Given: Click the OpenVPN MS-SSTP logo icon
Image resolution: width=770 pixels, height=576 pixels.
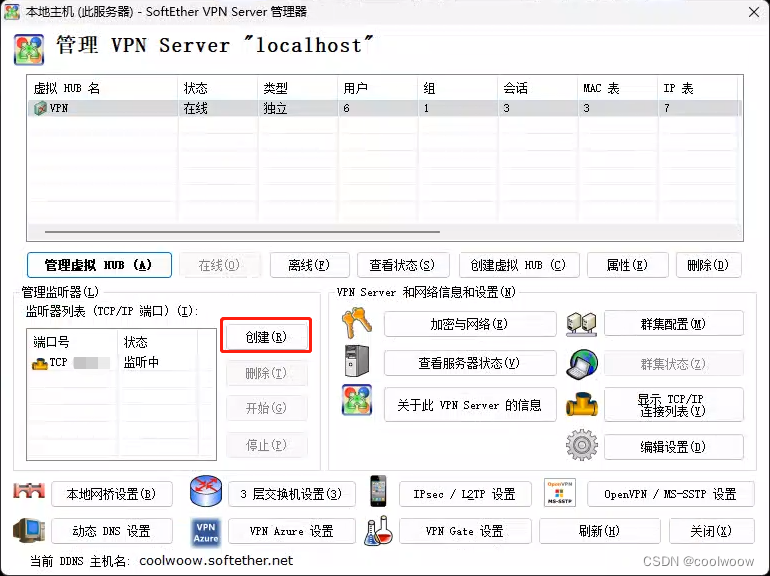Looking at the screenshot, I should pyautogui.click(x=559, y=492).
